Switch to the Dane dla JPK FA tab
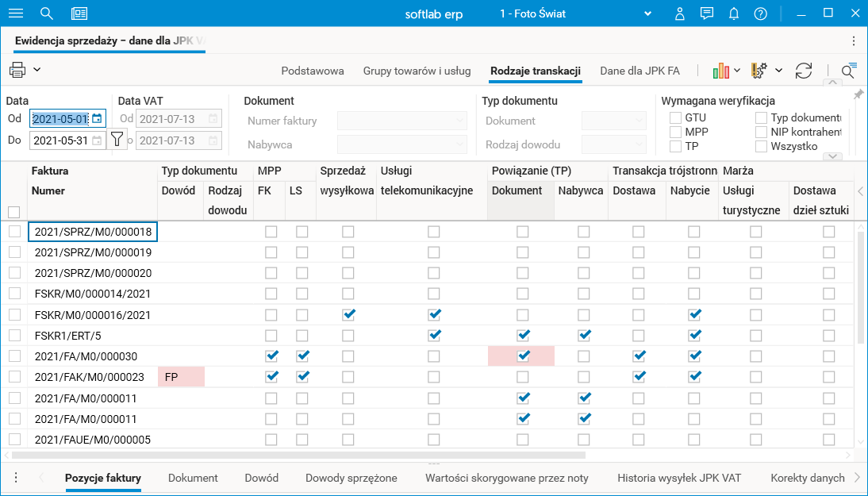 (x=639, y=71)
